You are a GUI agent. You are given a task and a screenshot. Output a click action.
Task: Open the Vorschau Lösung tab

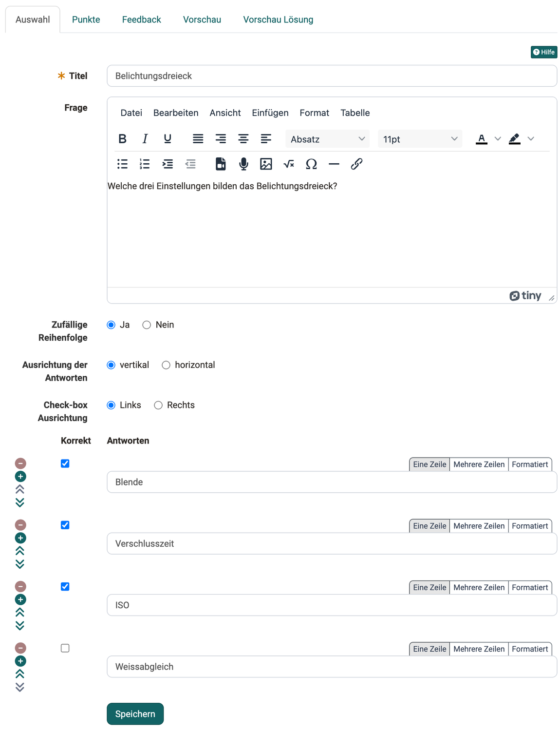278,19
